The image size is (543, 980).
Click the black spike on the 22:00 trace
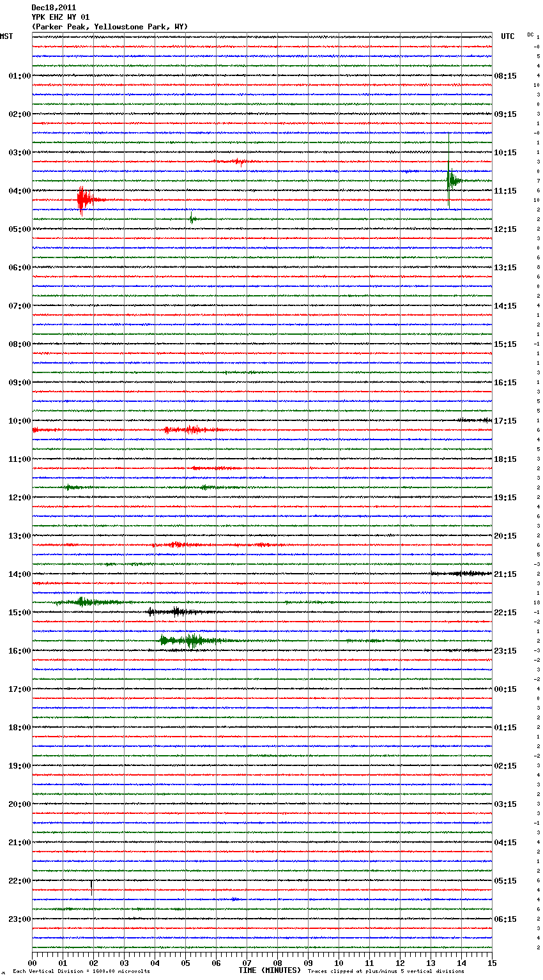coord(91,887)
